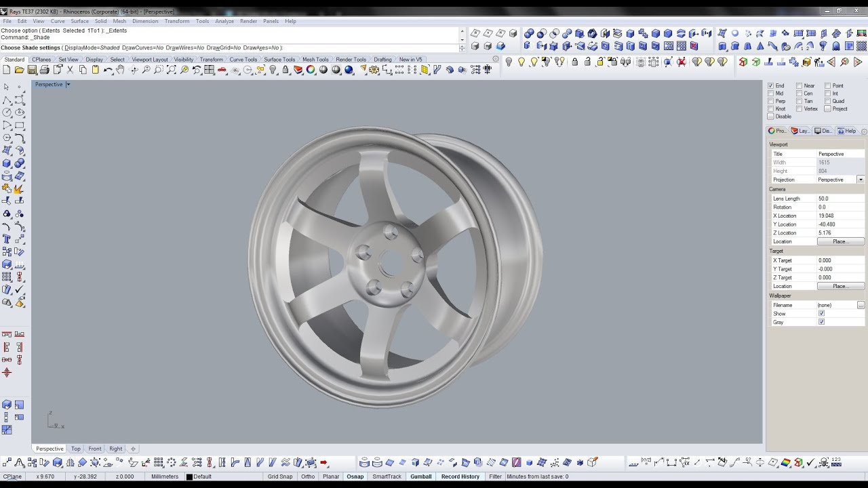Image resolution: width=868 pixels, height=488 pixels.
Task: Toggle Grid Snap in status bar
Action: coord(280,476)
